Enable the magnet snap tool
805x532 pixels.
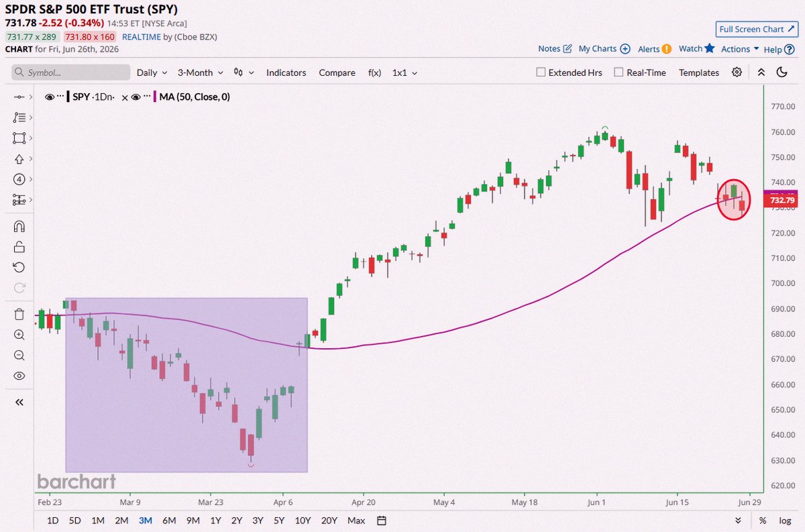(19, 227)
